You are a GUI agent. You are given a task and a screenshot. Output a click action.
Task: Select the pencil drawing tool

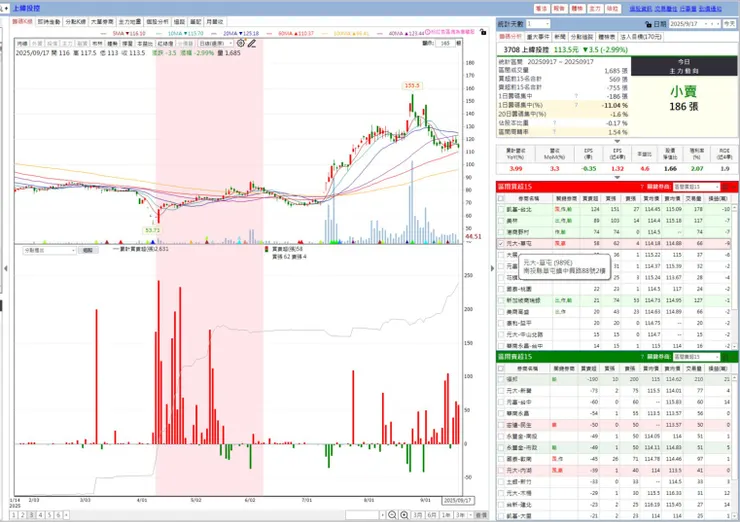[252, 43]
